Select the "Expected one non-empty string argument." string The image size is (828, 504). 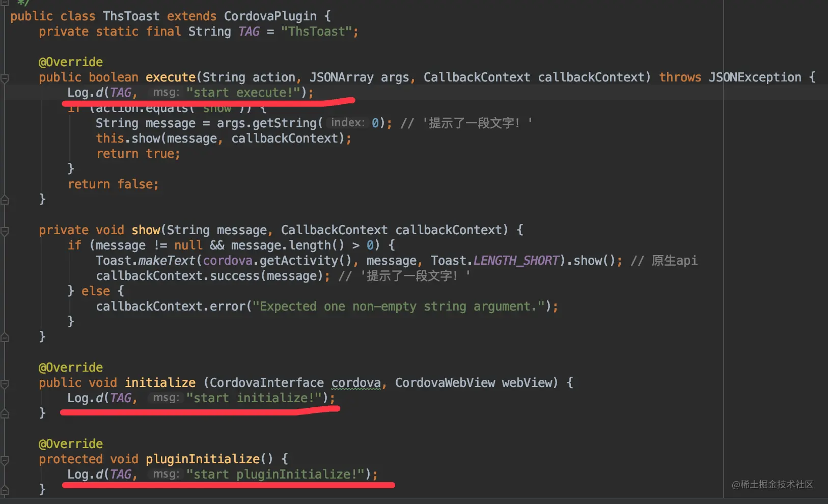[399, 306]
